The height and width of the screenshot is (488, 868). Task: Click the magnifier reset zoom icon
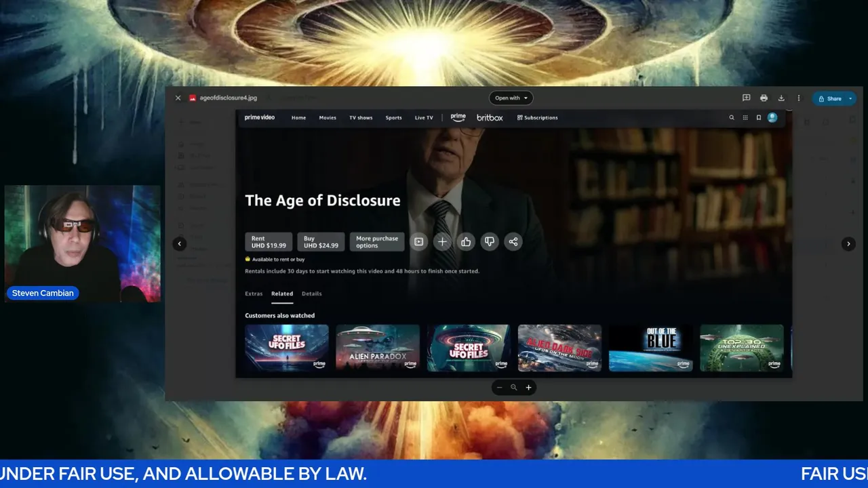514,388
